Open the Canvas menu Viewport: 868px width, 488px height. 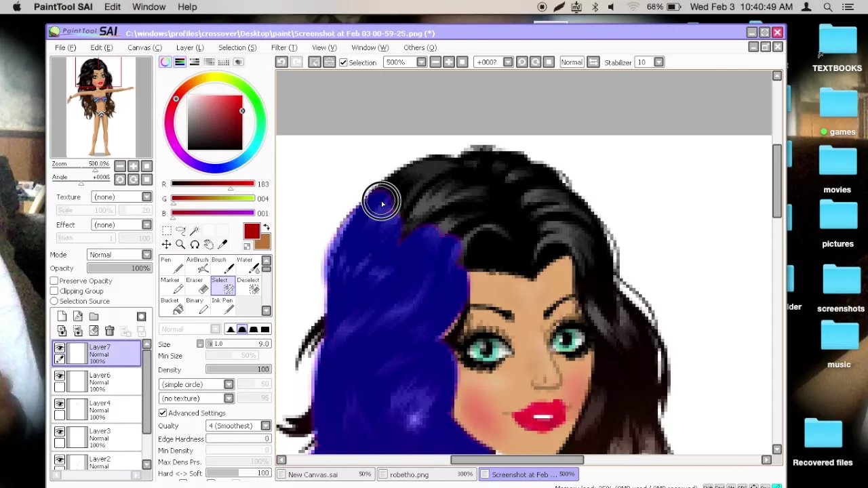pos(144,47)
